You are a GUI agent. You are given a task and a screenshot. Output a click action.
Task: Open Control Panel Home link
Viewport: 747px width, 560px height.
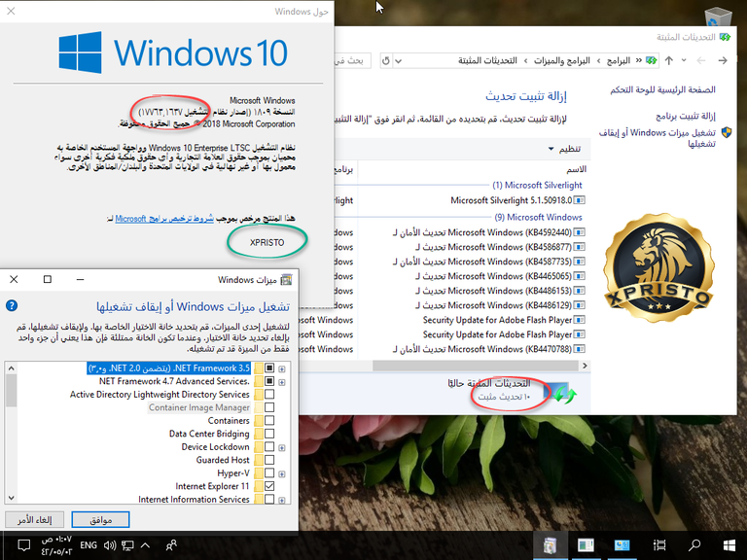(x=662, y=89)
